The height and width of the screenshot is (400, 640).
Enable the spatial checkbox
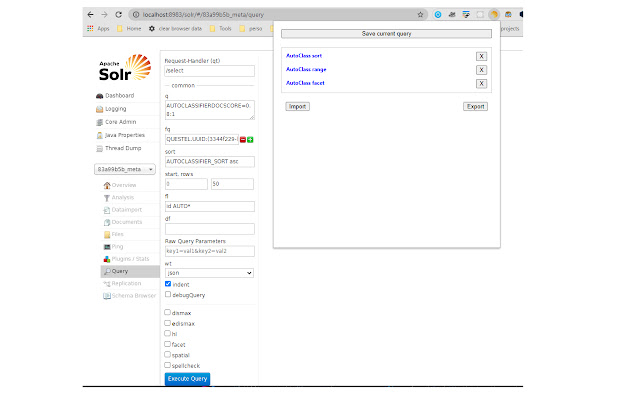[x=167, y=355]
